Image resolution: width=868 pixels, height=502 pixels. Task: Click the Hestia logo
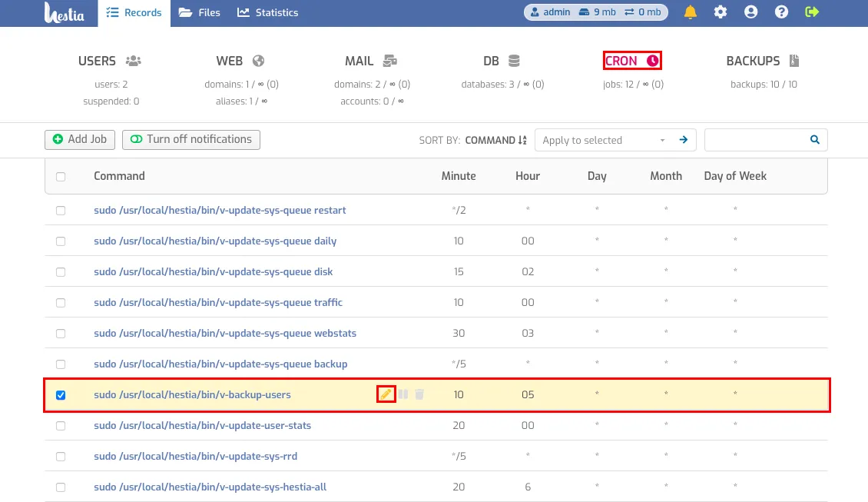65,12
